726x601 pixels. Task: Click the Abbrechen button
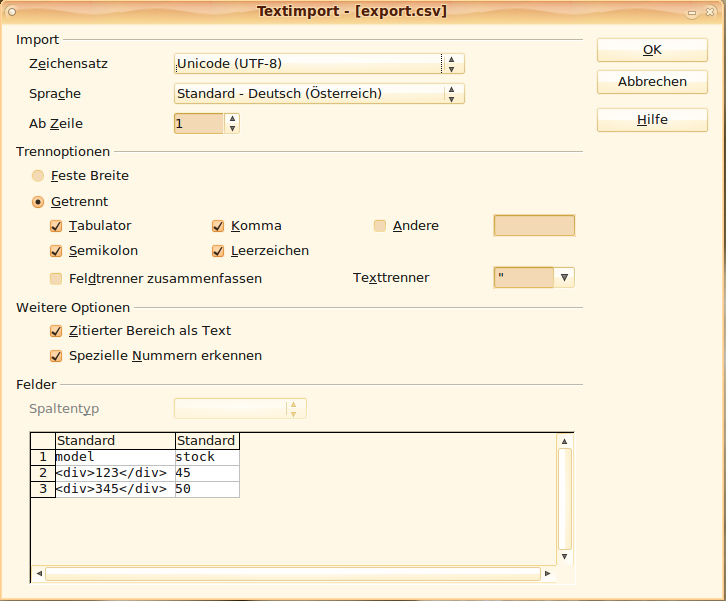coord(652,82)
